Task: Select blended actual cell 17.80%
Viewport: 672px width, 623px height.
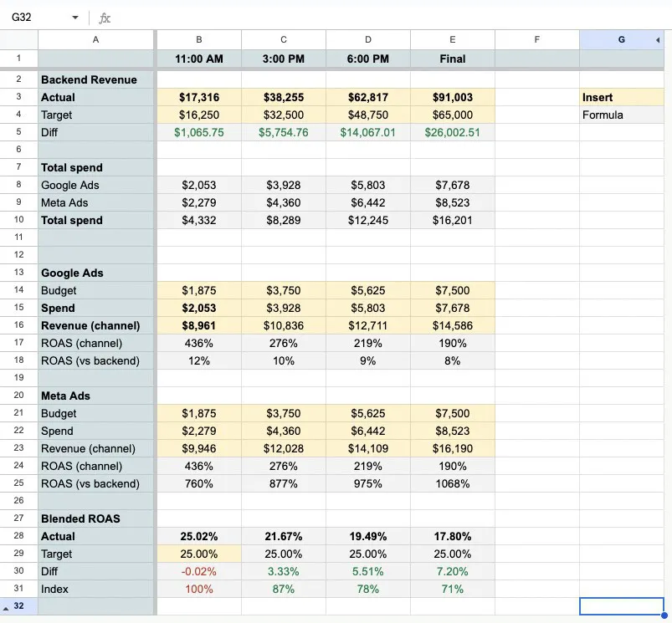Action: 452,536
